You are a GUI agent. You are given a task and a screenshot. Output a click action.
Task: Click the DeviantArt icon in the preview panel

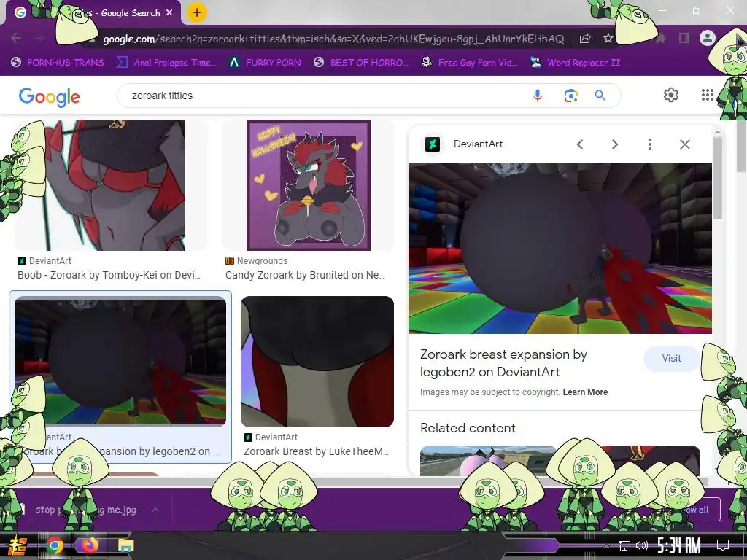(433, 144)
